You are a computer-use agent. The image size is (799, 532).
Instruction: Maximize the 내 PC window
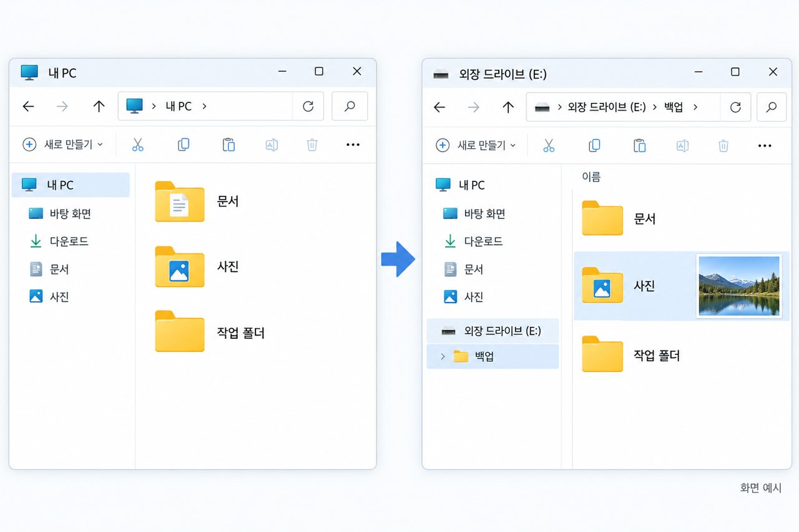319,71
